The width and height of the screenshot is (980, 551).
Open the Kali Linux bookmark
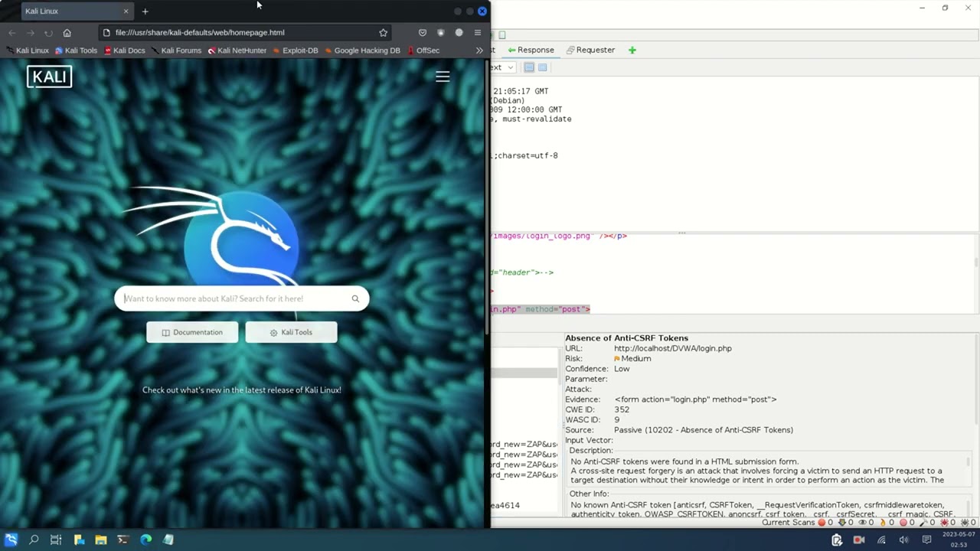pyautogui.click(x=27, y=51)
